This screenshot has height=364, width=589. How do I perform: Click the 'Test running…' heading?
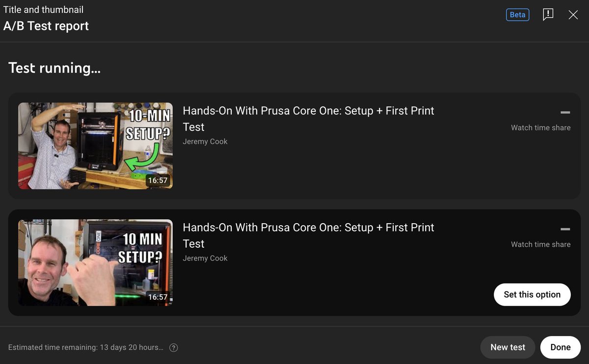(x=54, y=68)
